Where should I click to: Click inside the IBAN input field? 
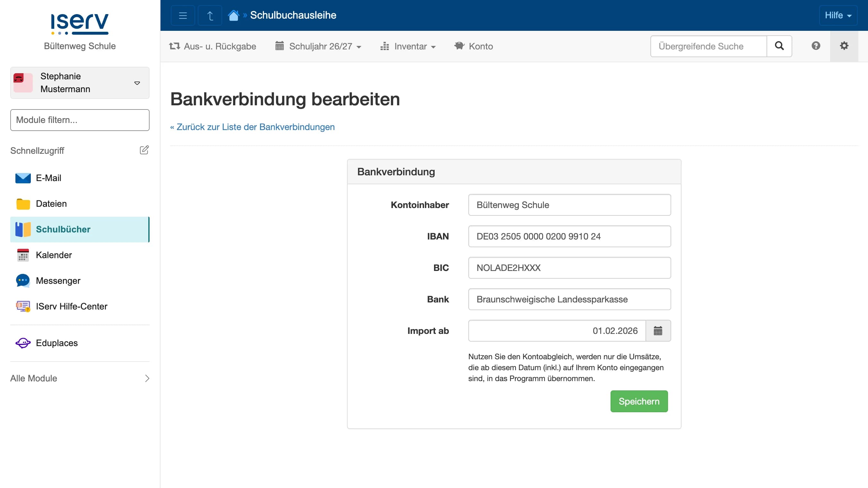click(x=569, y=236)
